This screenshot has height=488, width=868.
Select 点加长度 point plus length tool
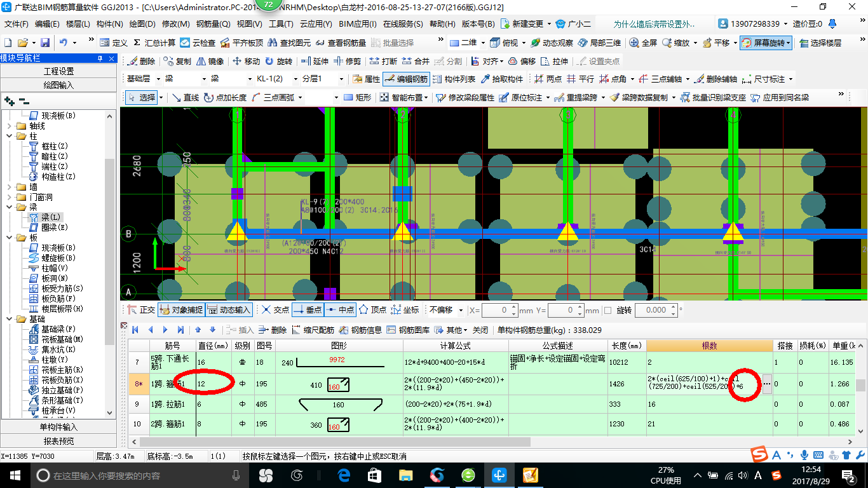coord(226,97)
